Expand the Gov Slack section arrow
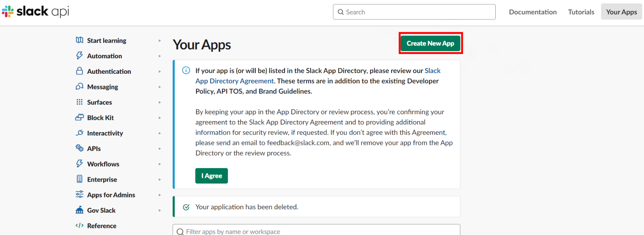This screenshot has width=644, height=235. tap(160, 210)
